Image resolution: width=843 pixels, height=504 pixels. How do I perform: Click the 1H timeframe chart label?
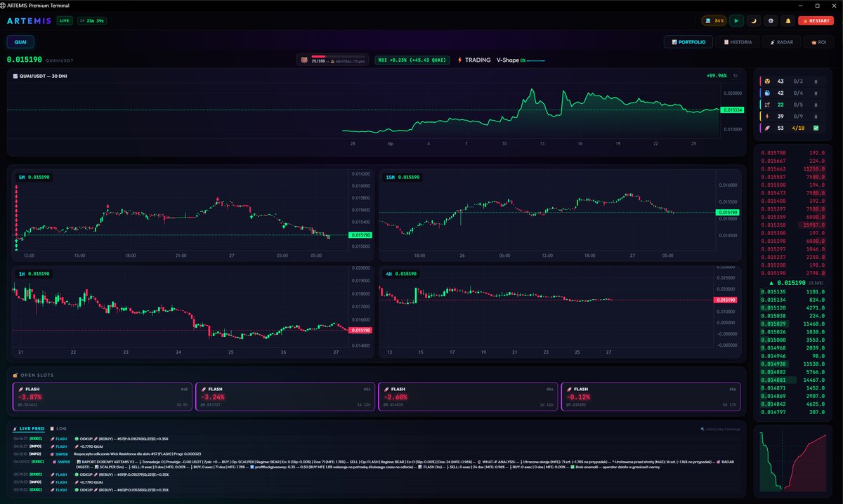point(34,274)
